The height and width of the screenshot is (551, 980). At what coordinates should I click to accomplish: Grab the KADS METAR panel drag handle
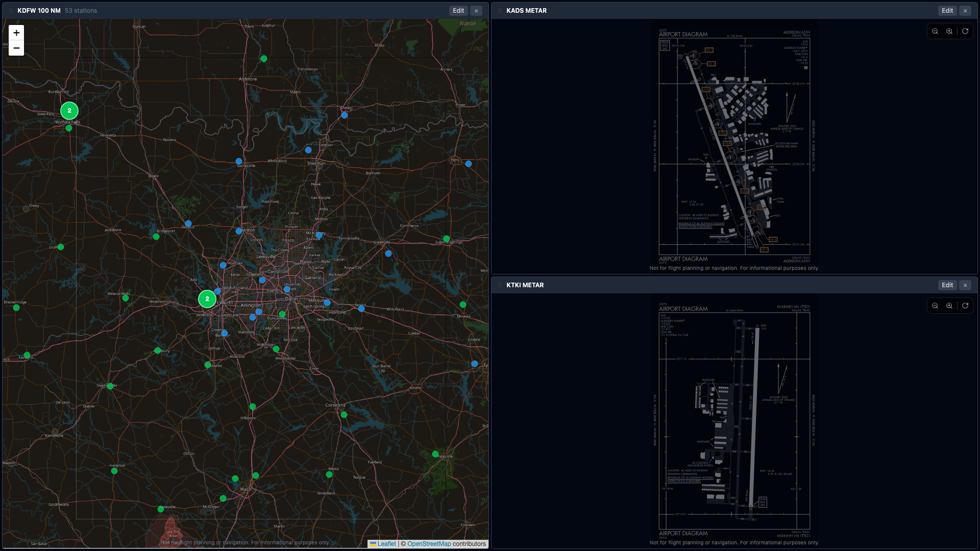[x=500, y=11]
